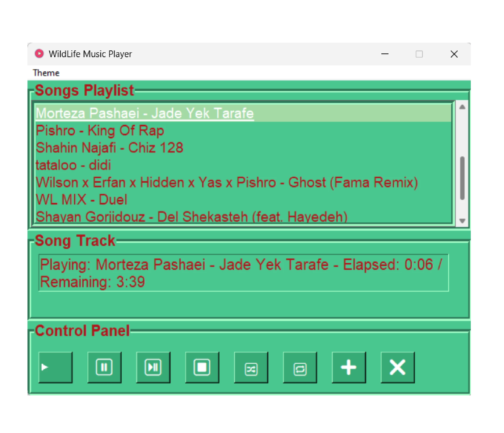This screenshot has height=433, width=504.
Task: Click the WildLife Music Player app icon
Action: tap(39, 54)
